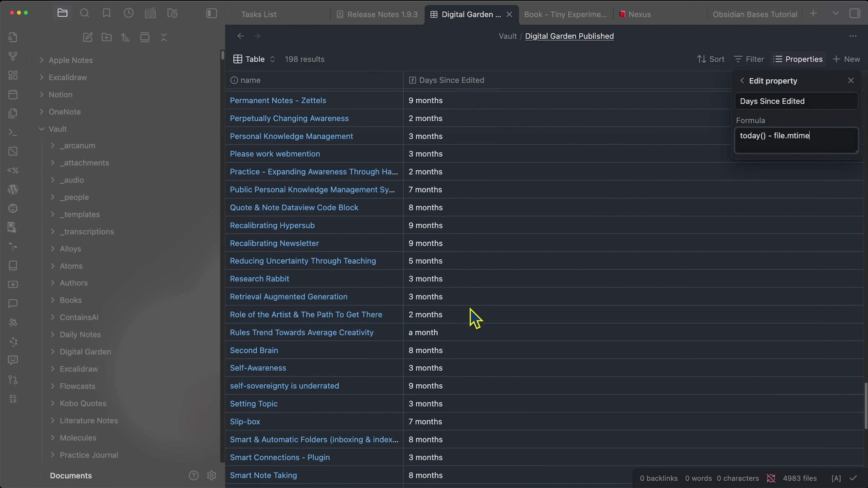
Task: Create a new folder icon
Action: pyautogui.click(x=106, y=37)
